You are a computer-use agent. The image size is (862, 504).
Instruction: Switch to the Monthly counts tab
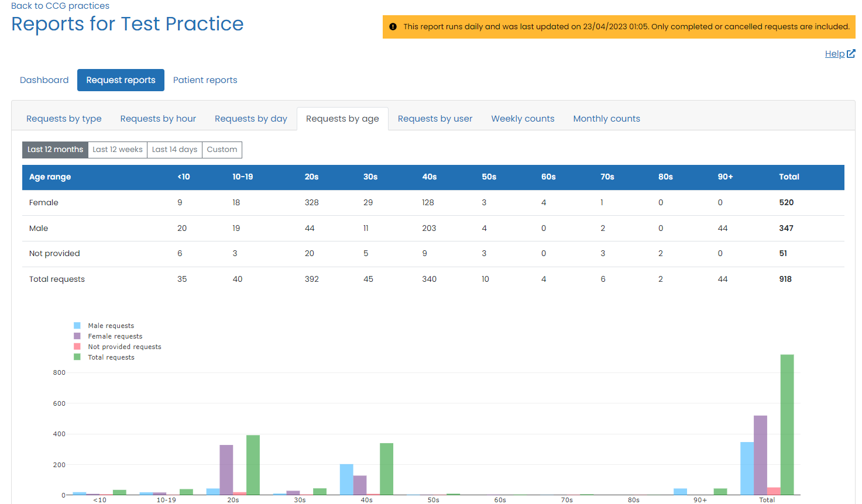(x=606, y=119)
